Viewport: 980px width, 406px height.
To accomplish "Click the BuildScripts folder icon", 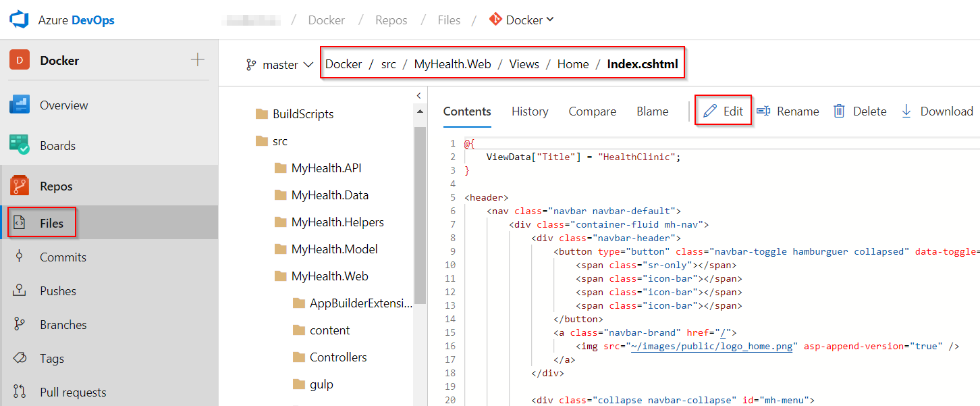I will tap(262, 114).
